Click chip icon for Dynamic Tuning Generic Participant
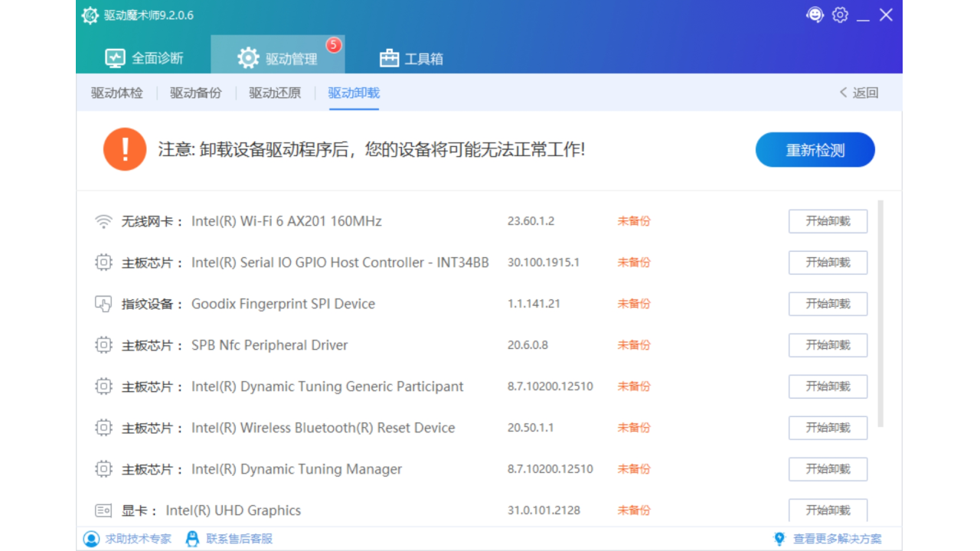Screen dimensions: 980x551 tap(103, 386)
